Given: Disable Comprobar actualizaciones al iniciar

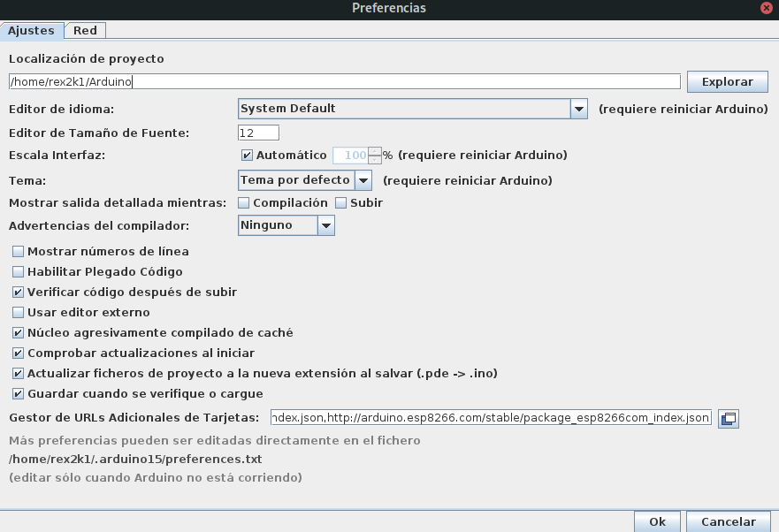Looking at the screenshot, I should (x=18, y=353).
